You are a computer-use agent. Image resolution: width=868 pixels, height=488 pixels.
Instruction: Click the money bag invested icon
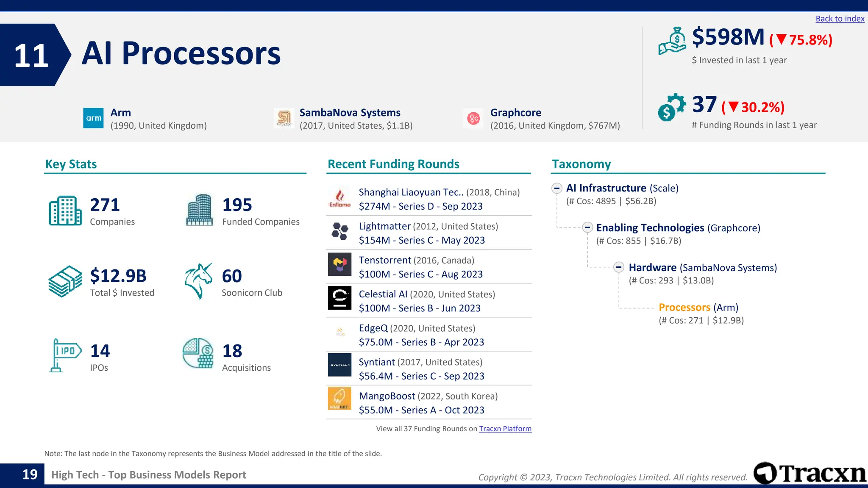coord(672,41)
